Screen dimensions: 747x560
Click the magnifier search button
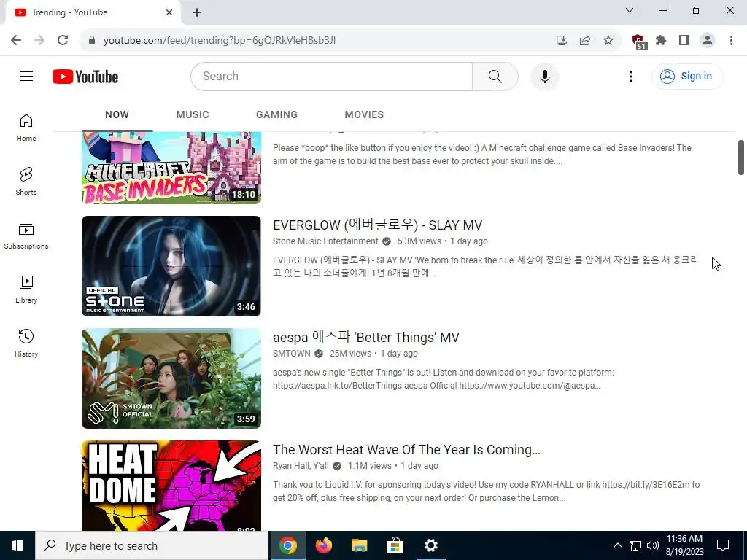(495, 76)
